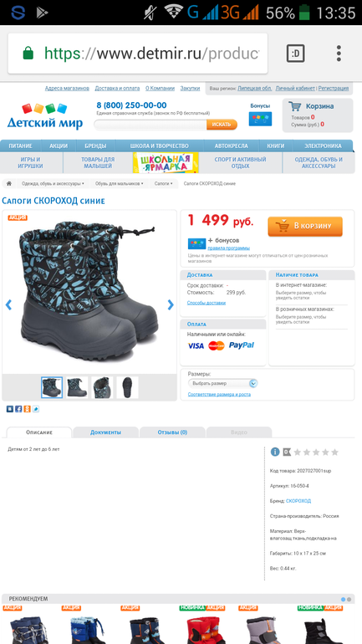Open the Выбрать размер size dropdown

tap(223, 383)
